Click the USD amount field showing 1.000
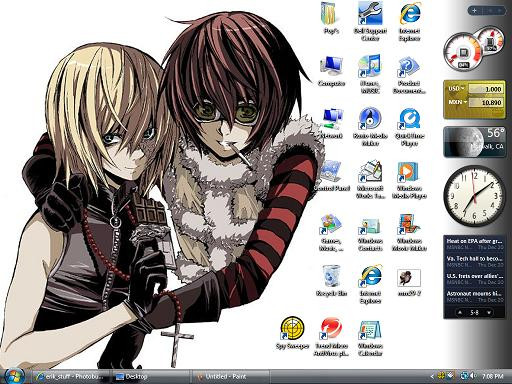The image size is (512, 384). 486,89
